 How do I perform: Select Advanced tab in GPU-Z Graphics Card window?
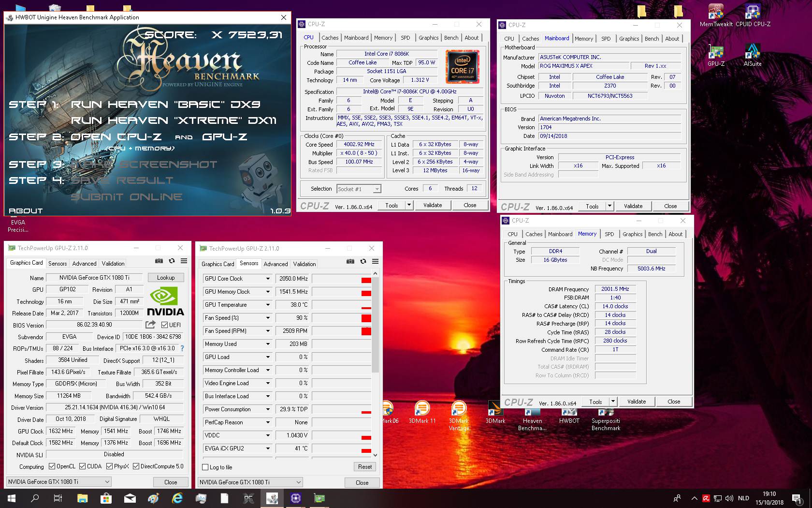pyautogui.click(x=84, y=264)
